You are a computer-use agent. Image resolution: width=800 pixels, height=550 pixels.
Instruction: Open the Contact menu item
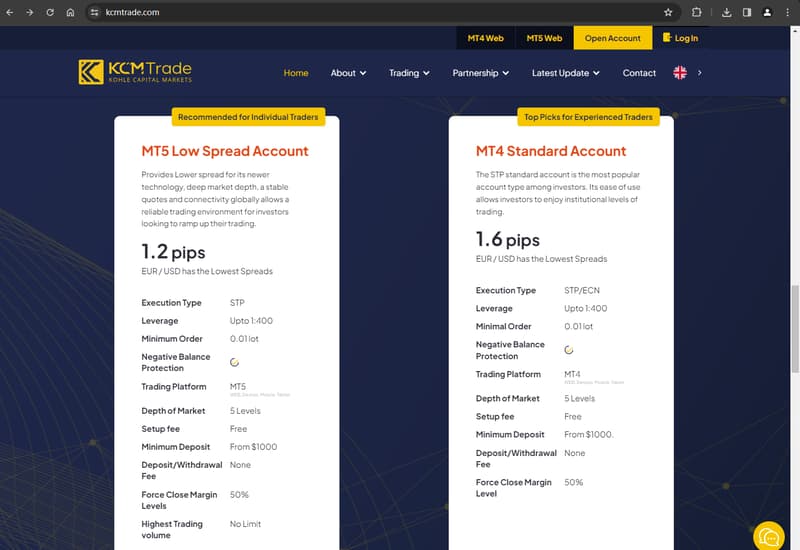pyautogui.click(x=639, y=73)
